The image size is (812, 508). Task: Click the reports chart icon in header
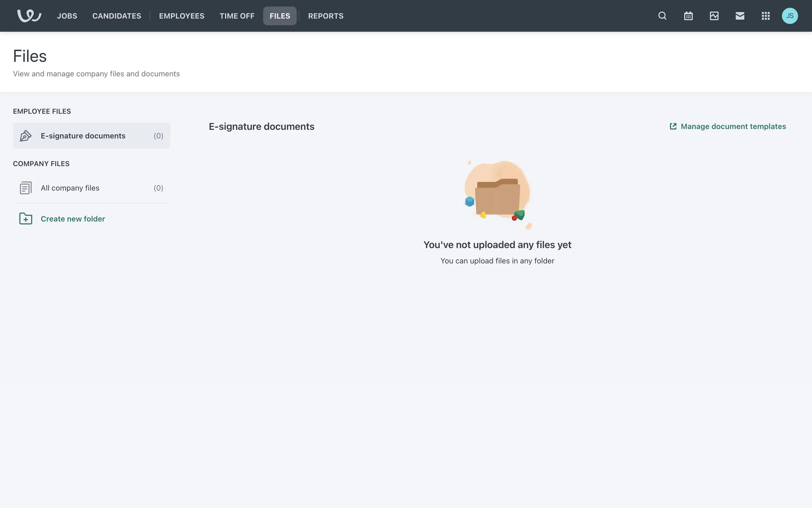714,16
